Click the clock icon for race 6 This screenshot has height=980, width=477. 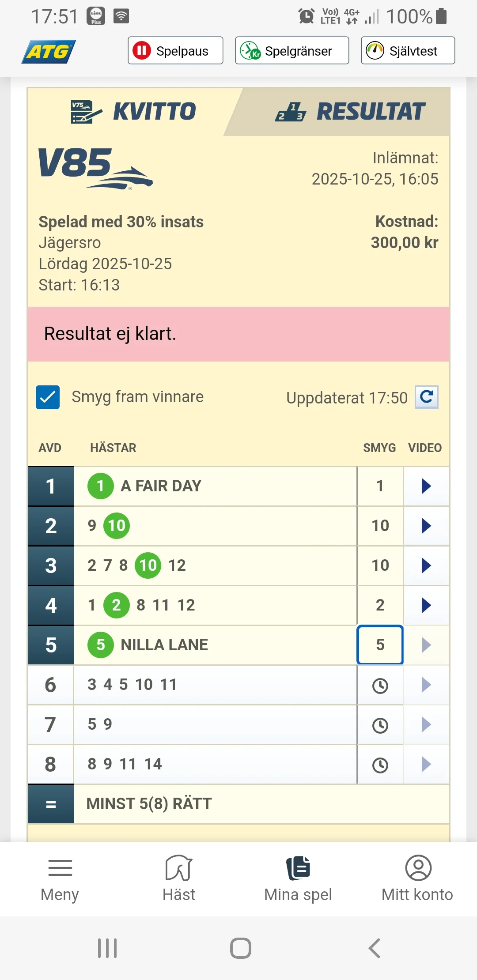tap(380, 686)
